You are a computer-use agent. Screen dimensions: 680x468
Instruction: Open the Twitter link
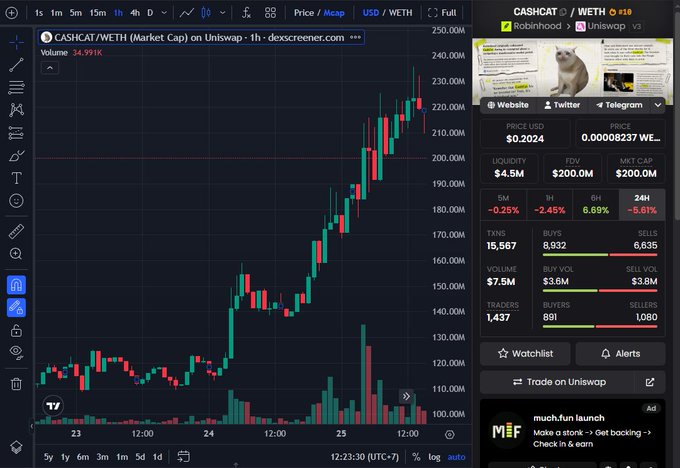(562, 105)
